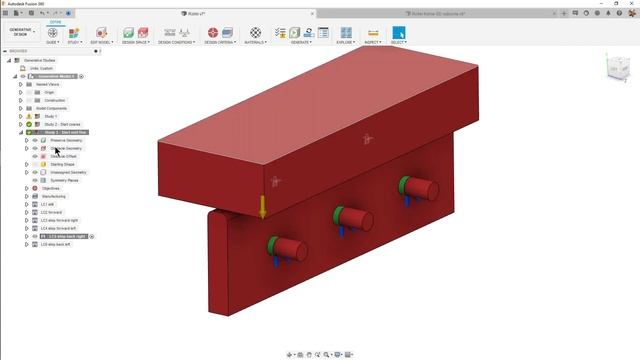Image resolution: width=640 pixels, height=360 pixels.
Task: Expand the LC1 still load case
Action: point(27,204)
